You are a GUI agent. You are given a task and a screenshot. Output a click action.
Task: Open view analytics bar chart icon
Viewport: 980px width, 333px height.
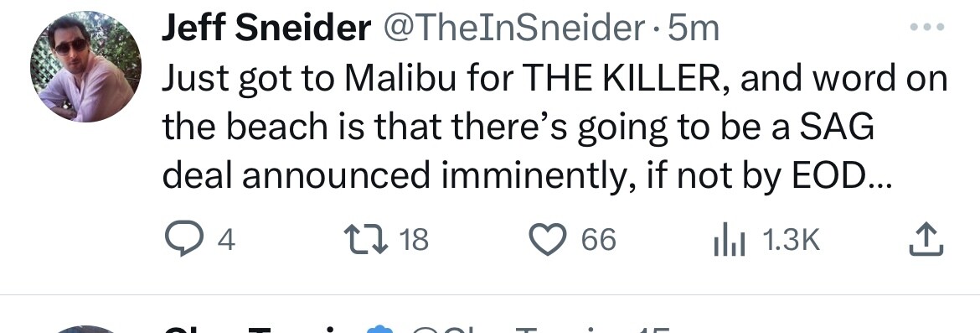pyautogui.click(x=730, y=241)
